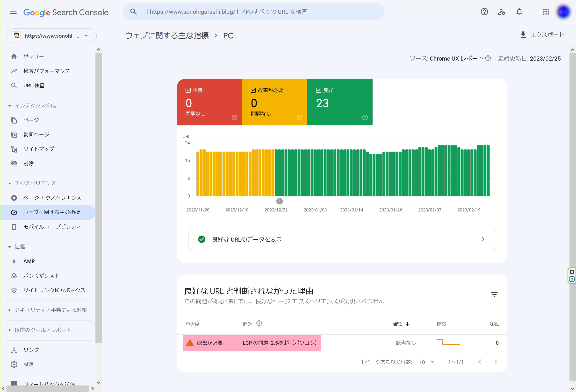576x392 pixels.
Task: Open user and permissions settings icon
Action: (502, 12)
